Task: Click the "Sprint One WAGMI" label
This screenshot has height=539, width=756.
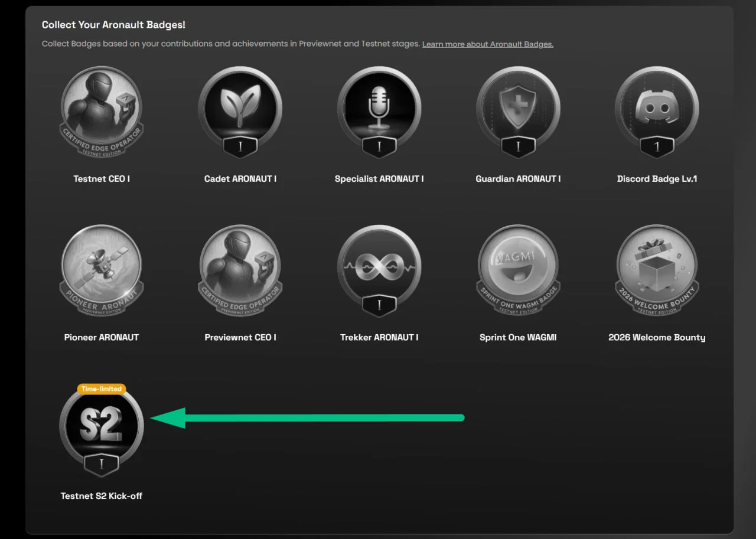Action: (x=518, y=338)
